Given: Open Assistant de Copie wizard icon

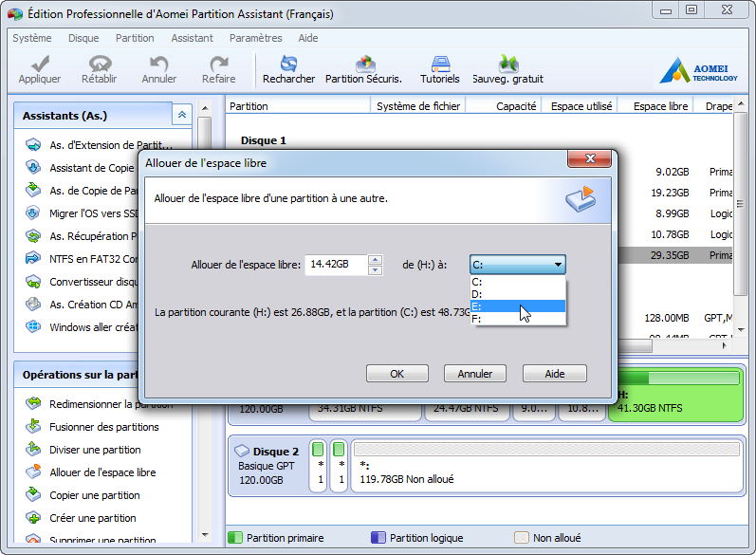Looking at the screenshot, I should 33,167.
